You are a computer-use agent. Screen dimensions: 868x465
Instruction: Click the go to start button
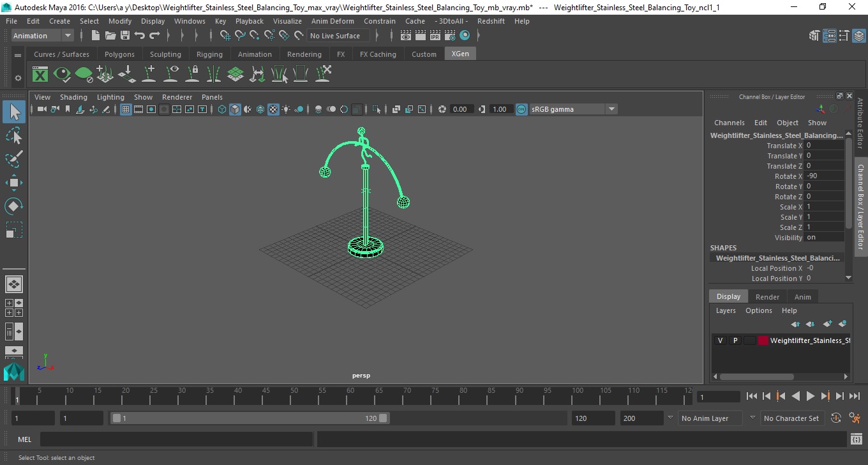pyautogui.click(x=751, y=396)
